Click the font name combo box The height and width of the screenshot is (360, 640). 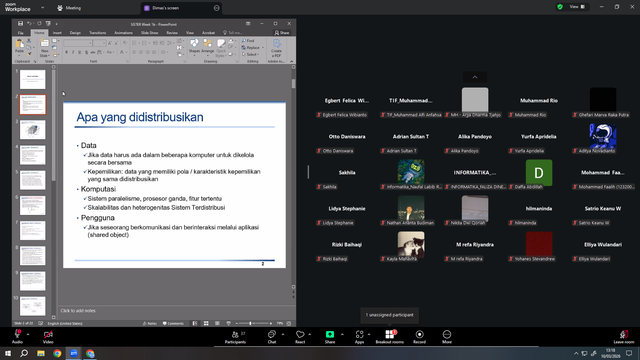pos(78,43)
